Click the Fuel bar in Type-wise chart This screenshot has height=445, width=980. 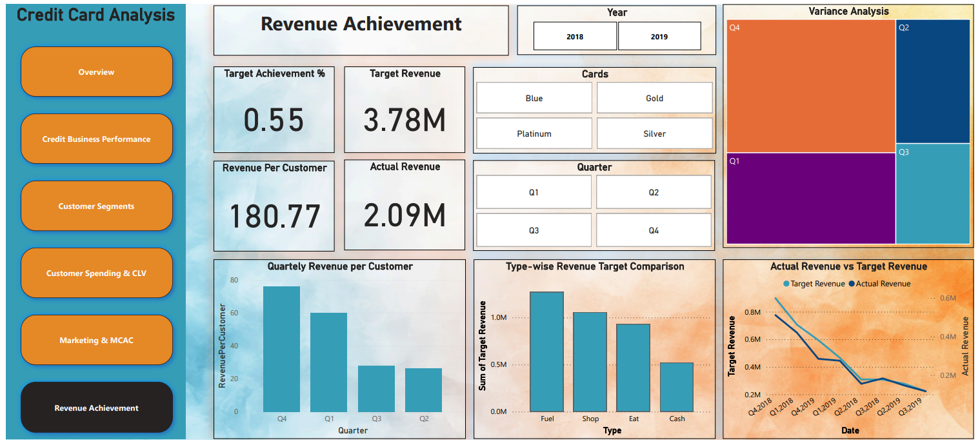(x=546, y=351)
